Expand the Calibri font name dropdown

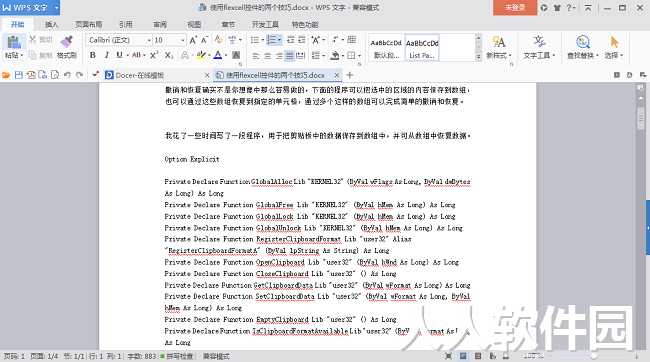click(x=149, y=40)
